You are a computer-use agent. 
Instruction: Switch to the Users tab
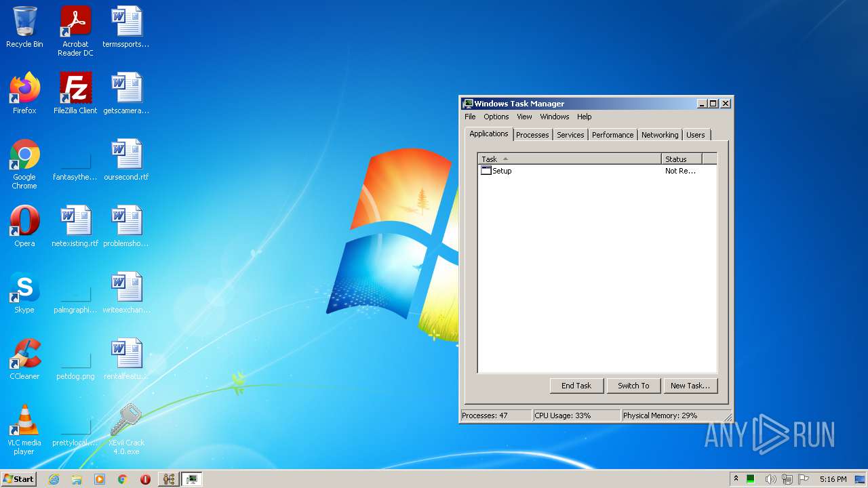pos(696,135)
